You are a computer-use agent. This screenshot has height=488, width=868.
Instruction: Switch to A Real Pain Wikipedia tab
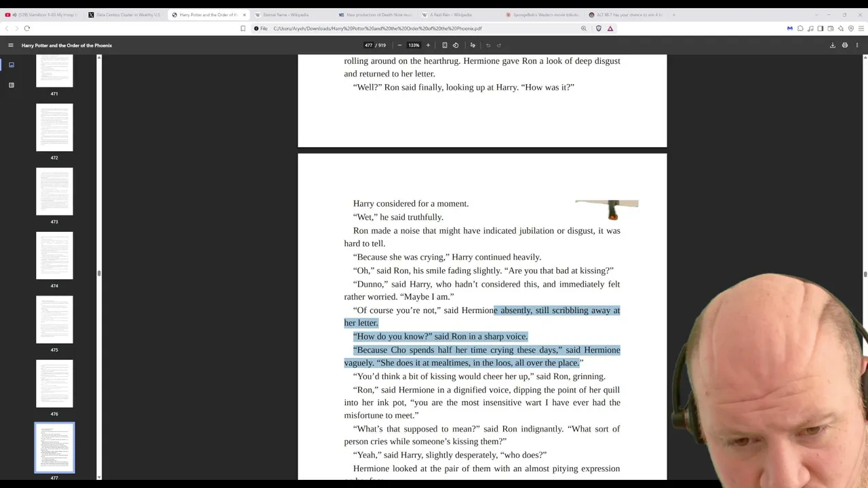click(458, 15)
